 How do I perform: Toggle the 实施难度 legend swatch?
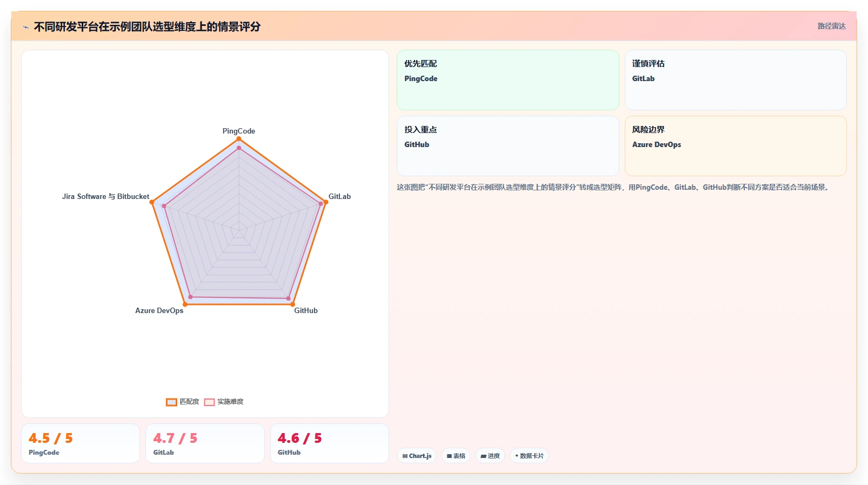pos(209,402)
